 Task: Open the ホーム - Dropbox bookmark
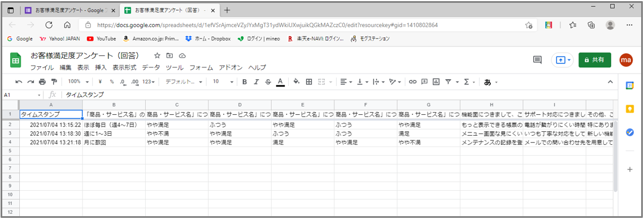(x=208, y=38)
